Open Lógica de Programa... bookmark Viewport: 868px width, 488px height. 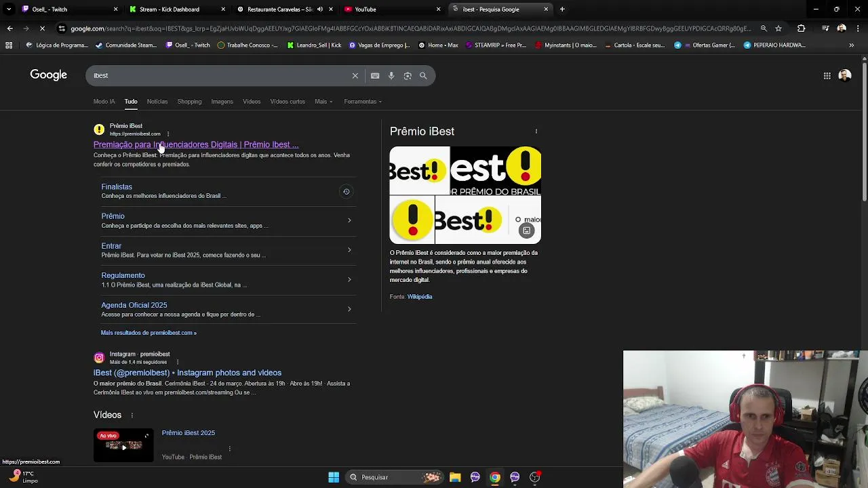57,45
